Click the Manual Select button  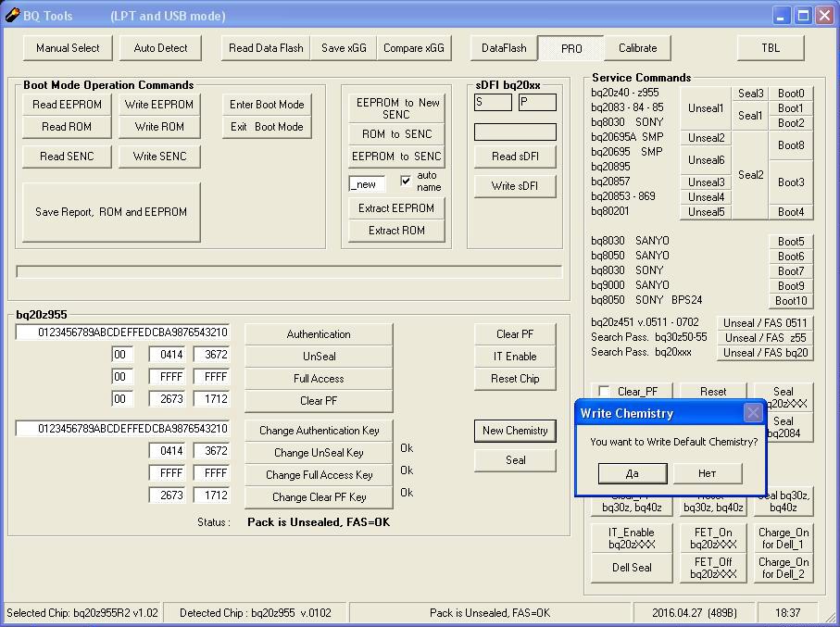click(x=68, y=48)
